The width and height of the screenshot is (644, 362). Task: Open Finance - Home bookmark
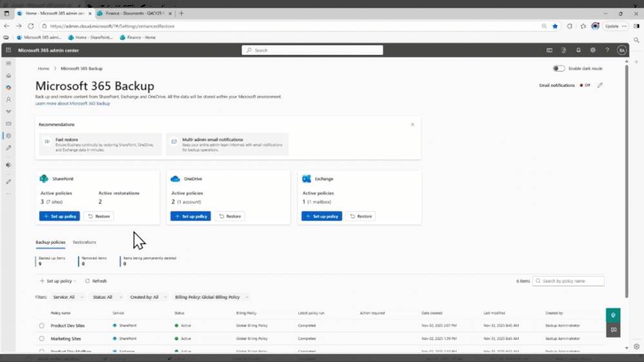[x=137, y=37]
